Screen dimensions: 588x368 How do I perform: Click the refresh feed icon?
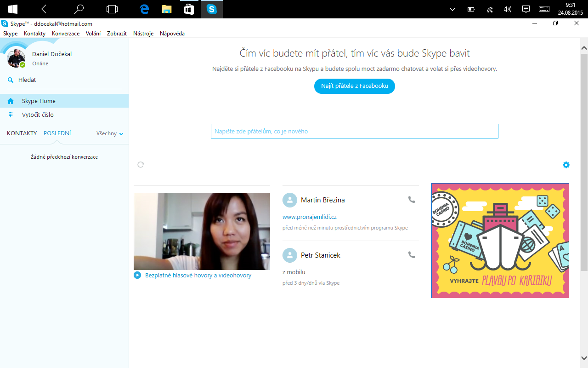coord(141,164)
